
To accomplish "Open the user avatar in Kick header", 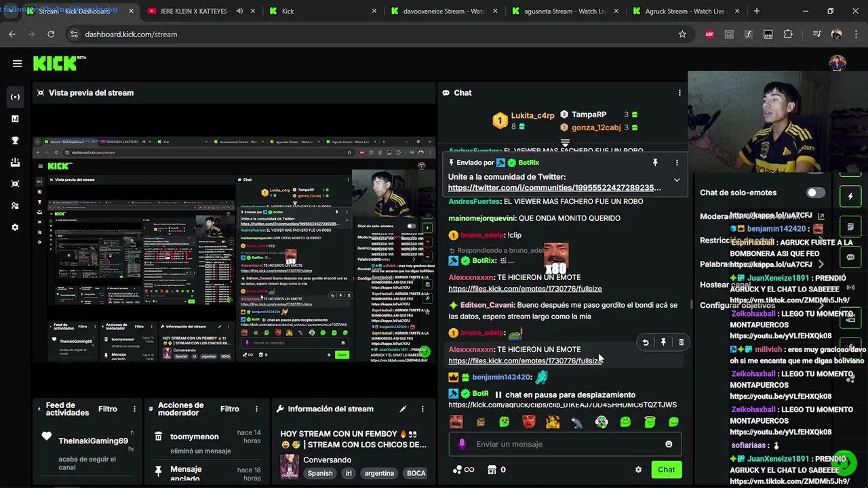I will (x=837, y=63).
